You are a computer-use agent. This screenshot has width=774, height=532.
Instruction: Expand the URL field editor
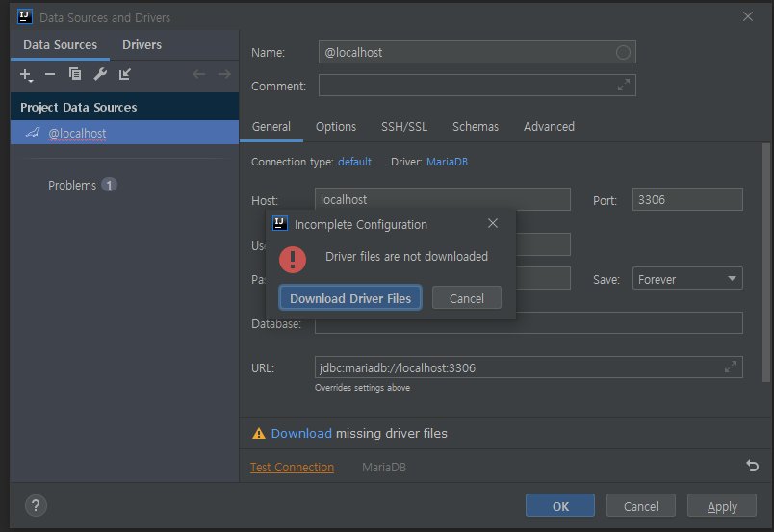tap(731, 367)
